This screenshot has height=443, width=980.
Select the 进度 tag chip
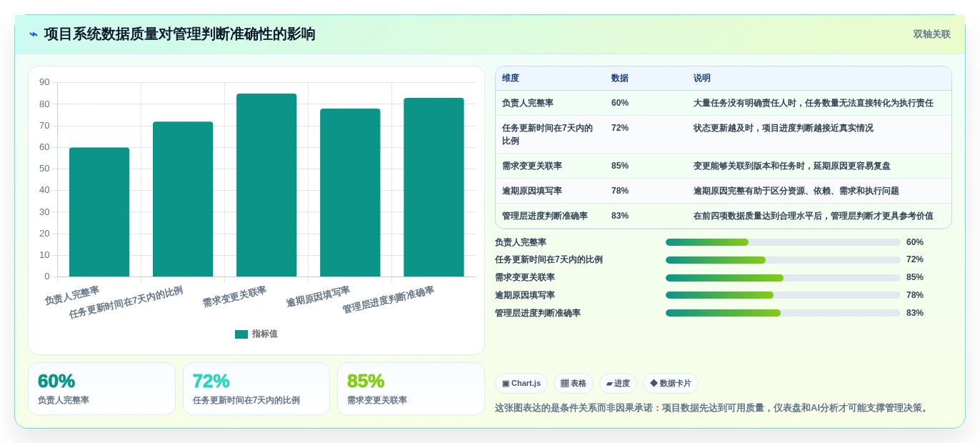[618, 384]
